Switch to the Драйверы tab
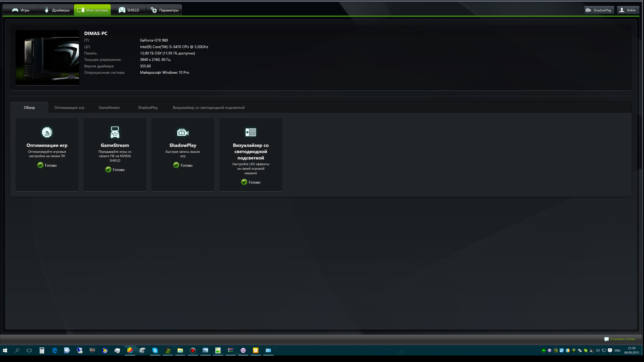 click(x=57, y=10)
